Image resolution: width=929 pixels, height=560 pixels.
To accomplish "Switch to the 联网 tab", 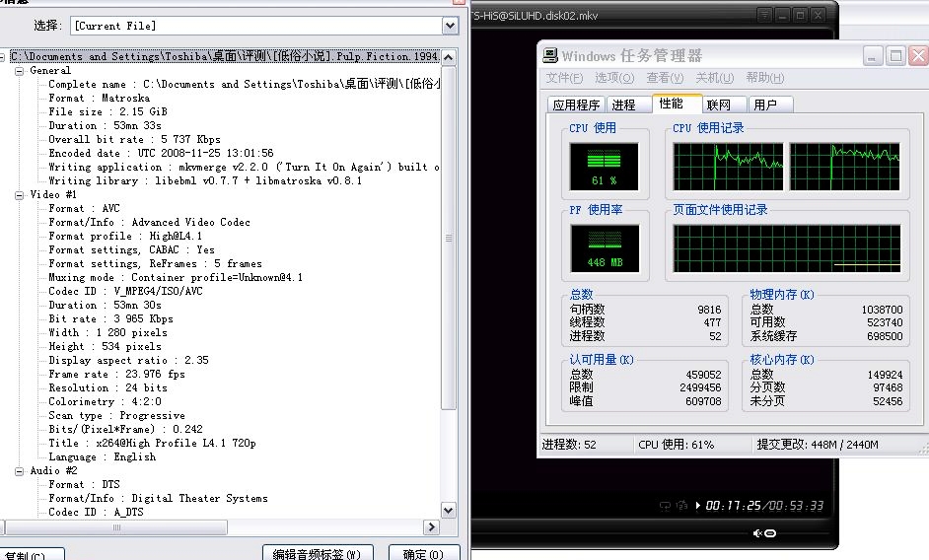I will click(724, 105).
